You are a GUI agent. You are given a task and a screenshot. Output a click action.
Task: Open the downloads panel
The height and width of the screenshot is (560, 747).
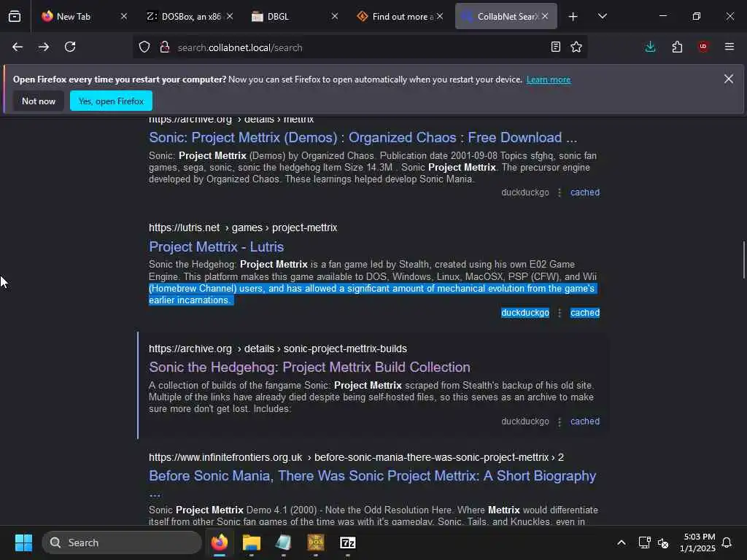pos(650,47)
